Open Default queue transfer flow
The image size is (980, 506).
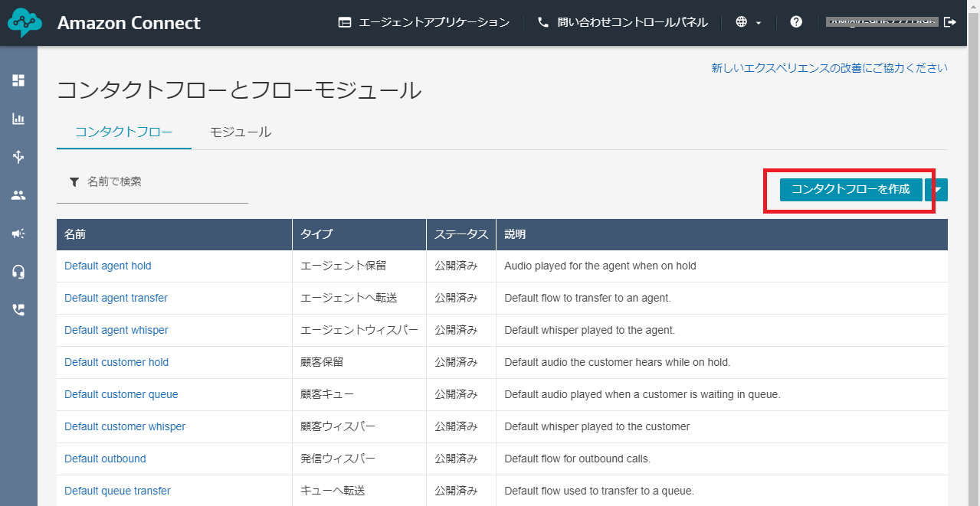[x=117, y=491]
